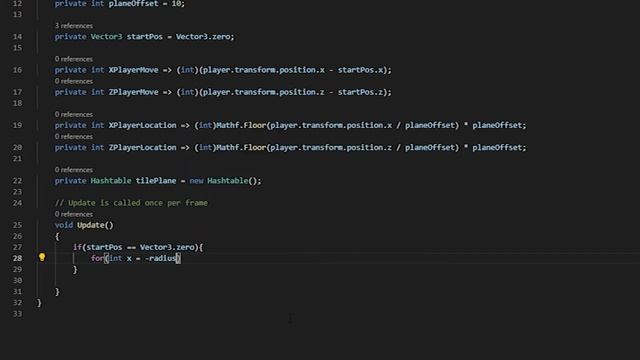Click line number 17 in the gutter
This screenshot has width=640, height=360.
pos(17,92)
